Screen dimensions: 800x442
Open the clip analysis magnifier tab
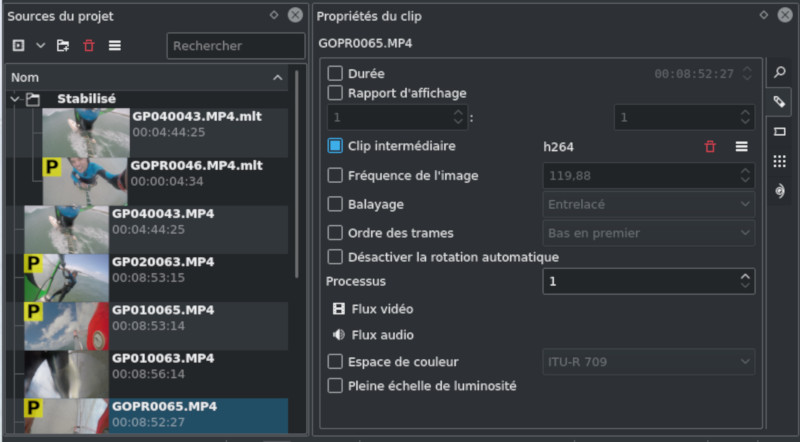[x=780, y=72]
